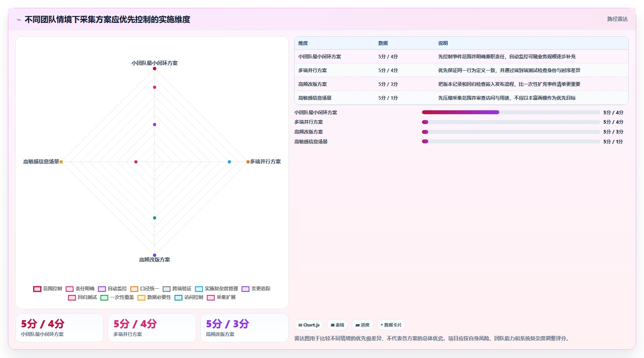Click the 维度 column header
The image size is (644, 358).
click(303, 43)
